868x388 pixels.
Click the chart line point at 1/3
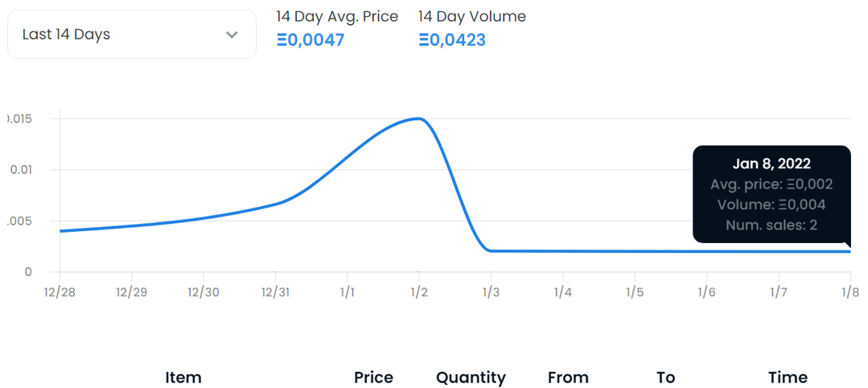[490, 250]
